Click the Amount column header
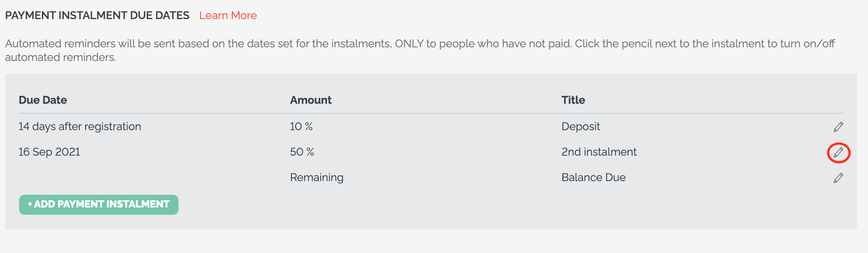Image resolution: width=868 pixels, height=253 pixels. [311, 100]
